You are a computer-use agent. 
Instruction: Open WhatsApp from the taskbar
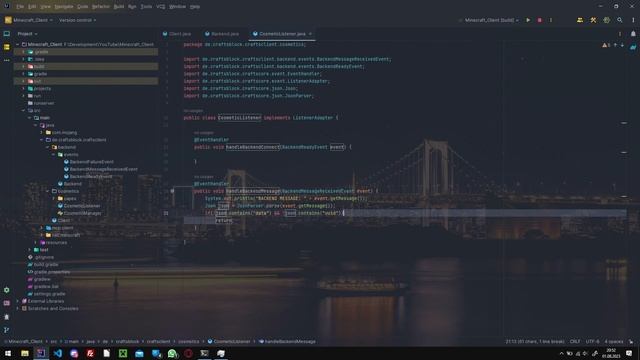pos(172,353)
